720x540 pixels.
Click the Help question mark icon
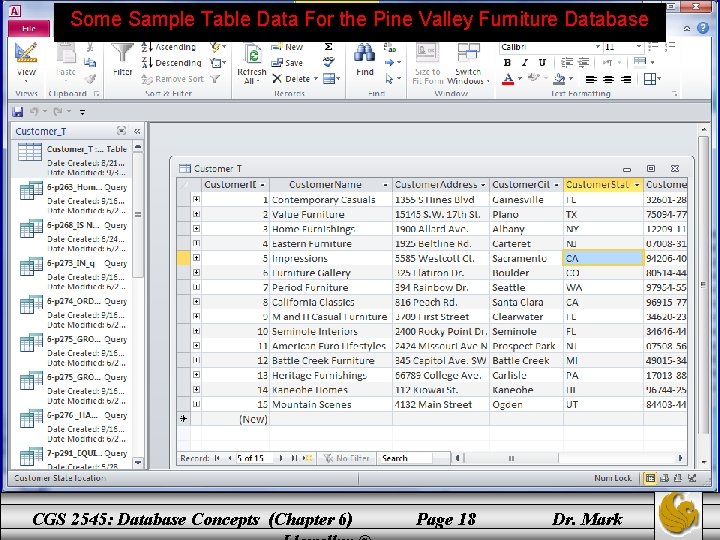click(703, 28)
